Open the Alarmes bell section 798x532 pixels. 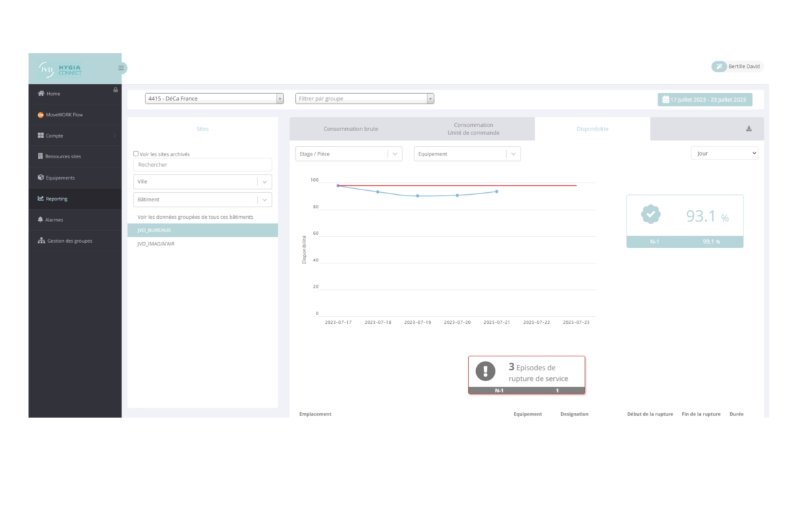pos(54,219)
